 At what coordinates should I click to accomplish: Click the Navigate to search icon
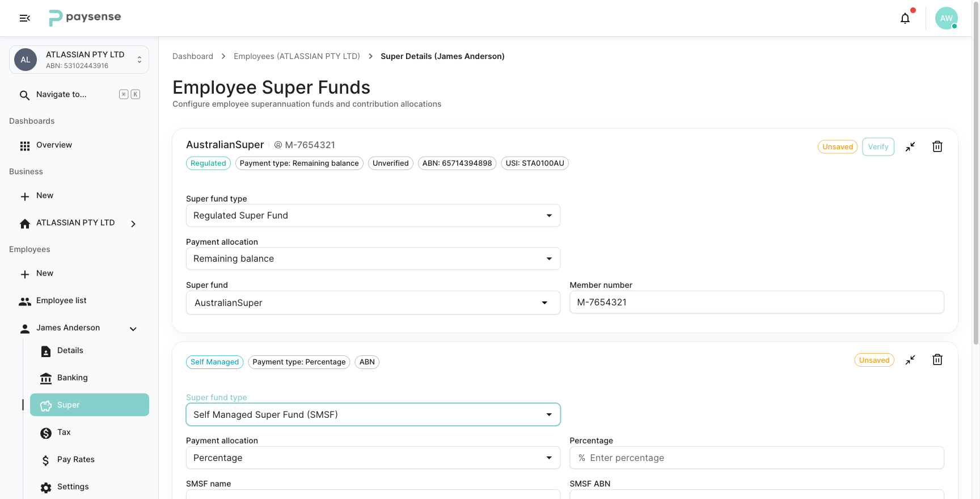24,95
